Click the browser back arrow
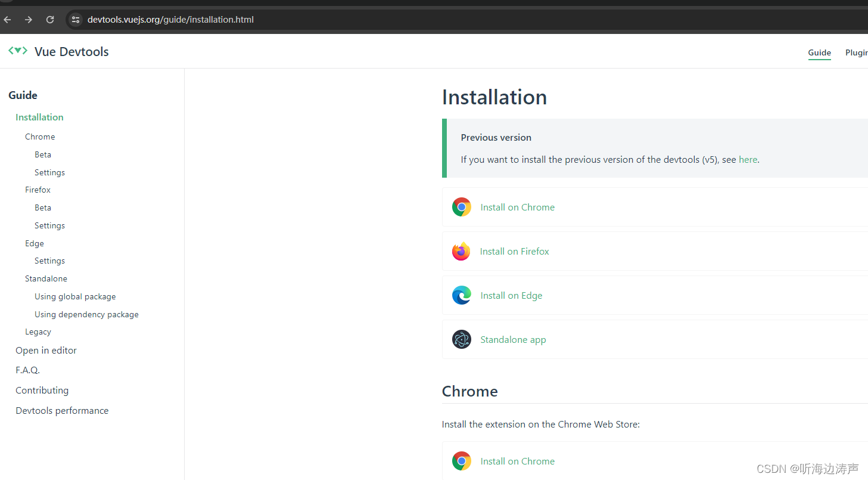The image size is (868, 480). coord(7,20)
